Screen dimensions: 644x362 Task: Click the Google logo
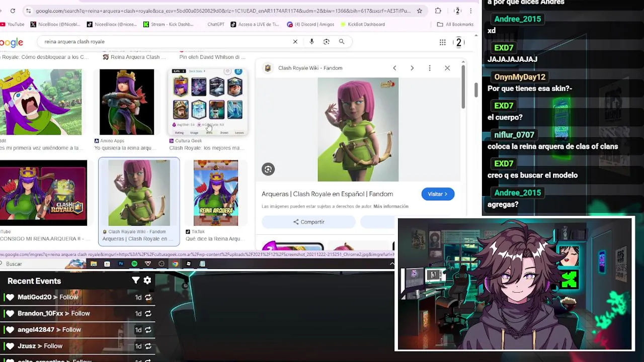(x=12, y=43)
